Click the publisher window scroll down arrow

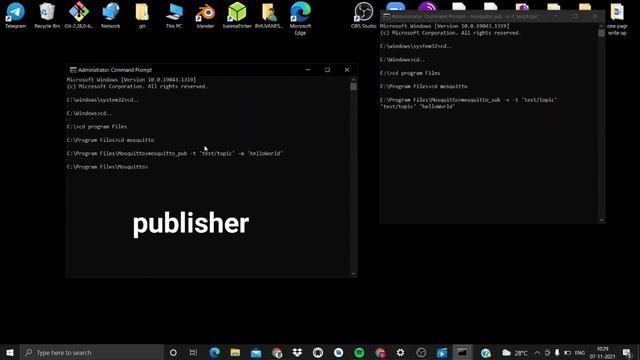click(x=353, y=274)
